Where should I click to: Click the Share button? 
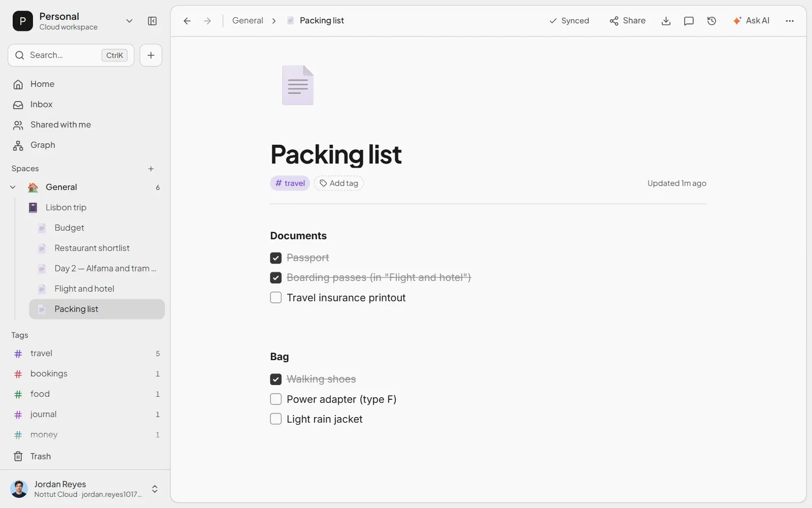point(627,21)
